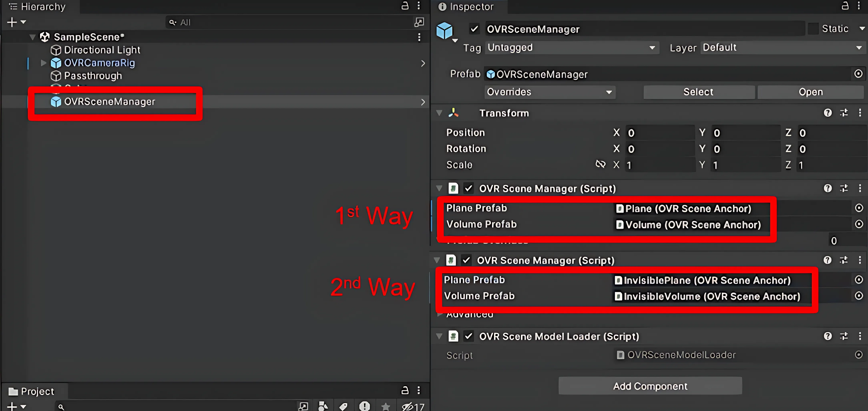This screenshot has width=868, height=411.
Task: Open help for the Transform component
Action: tap(828, 113)
